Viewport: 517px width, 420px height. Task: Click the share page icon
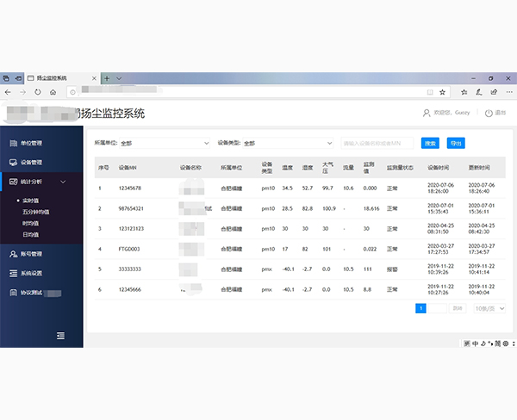coord(494,92)
